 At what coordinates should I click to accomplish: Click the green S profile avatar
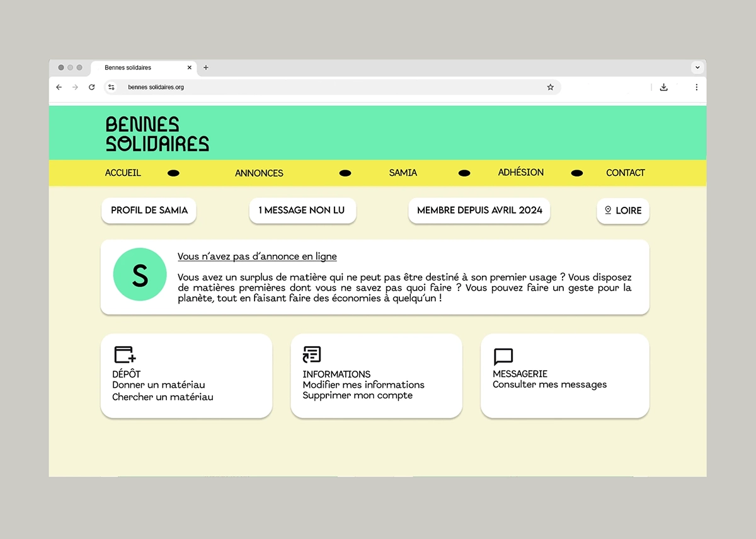pos(140,274)
